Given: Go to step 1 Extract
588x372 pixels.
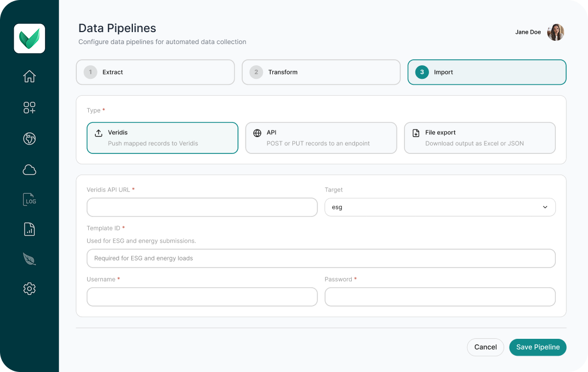Looking at the screenshot, I should (x=155, y=72).
